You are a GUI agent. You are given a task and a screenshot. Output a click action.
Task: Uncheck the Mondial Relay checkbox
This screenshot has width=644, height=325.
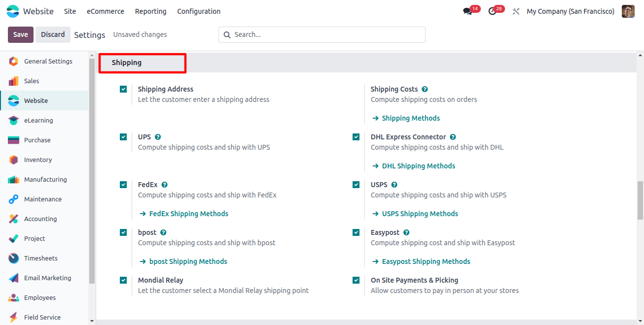(x=123, y=280)
